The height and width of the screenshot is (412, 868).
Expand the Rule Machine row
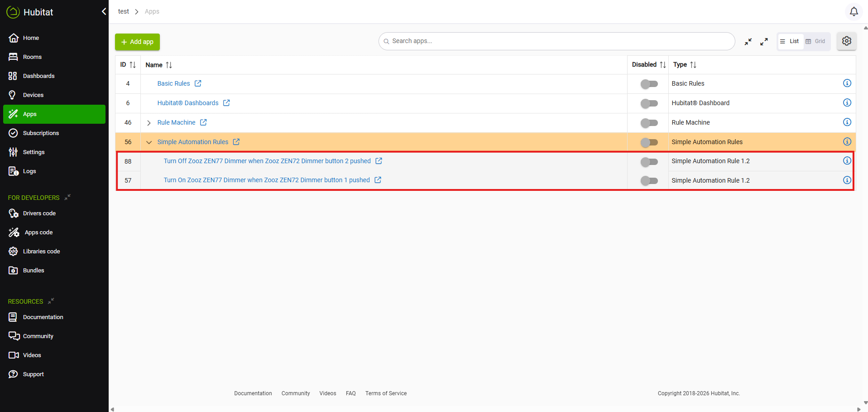pyautogui.click(x=149, y=123)
